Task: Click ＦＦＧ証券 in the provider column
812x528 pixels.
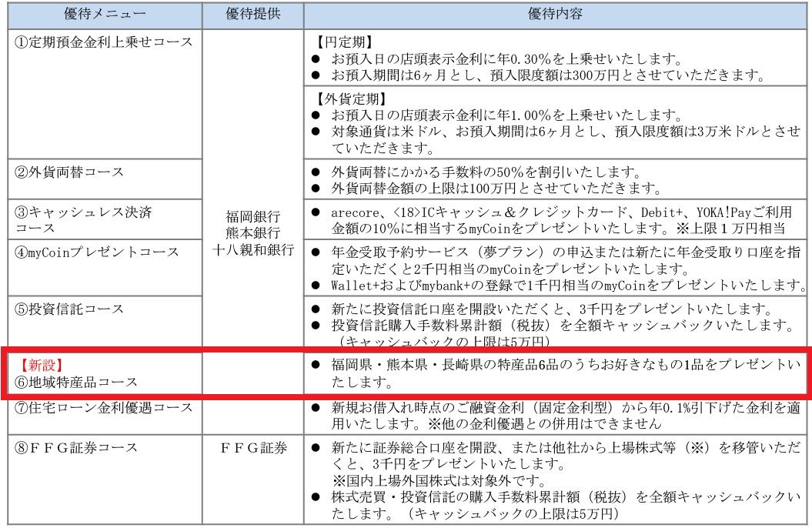Action: tap(252, 448)
